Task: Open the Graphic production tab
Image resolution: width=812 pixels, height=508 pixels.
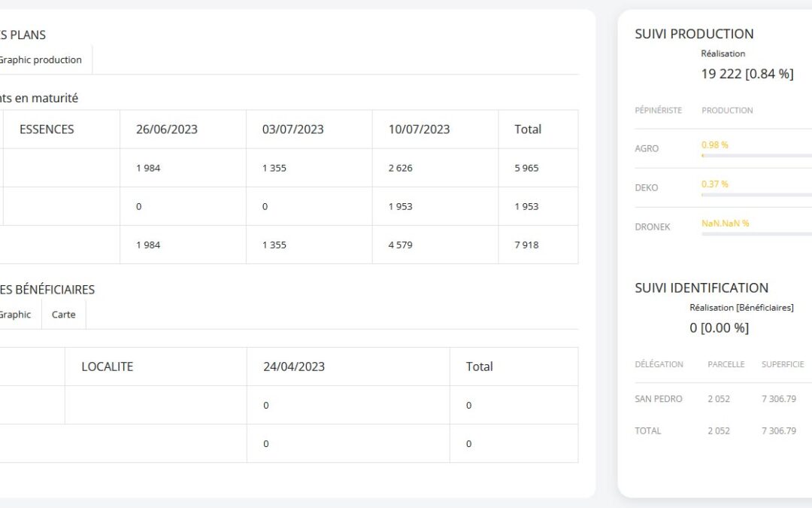Action: coord(40,60)
